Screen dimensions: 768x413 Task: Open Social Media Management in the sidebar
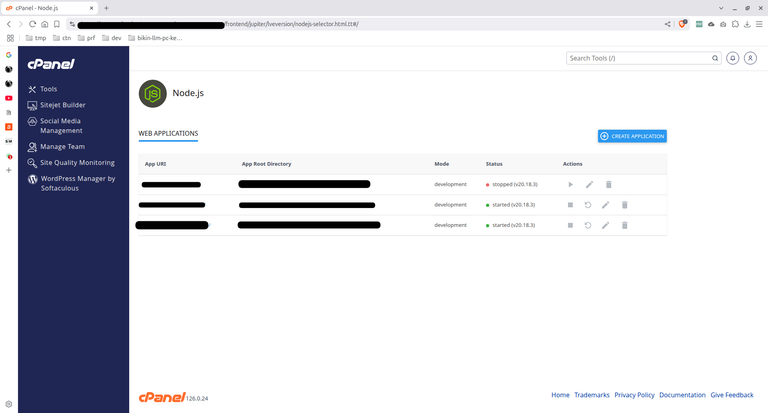click(61, 126)
